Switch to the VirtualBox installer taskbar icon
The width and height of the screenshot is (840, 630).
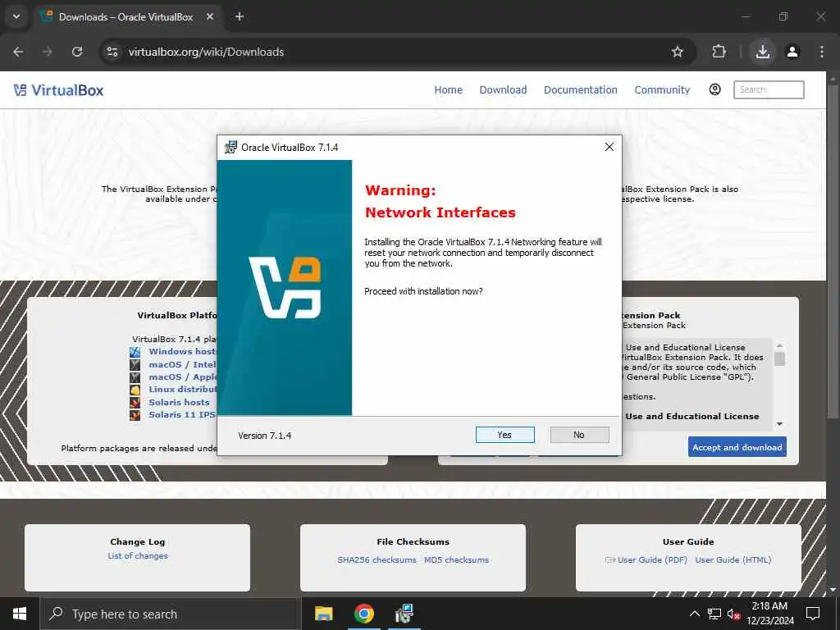(404, 614)
